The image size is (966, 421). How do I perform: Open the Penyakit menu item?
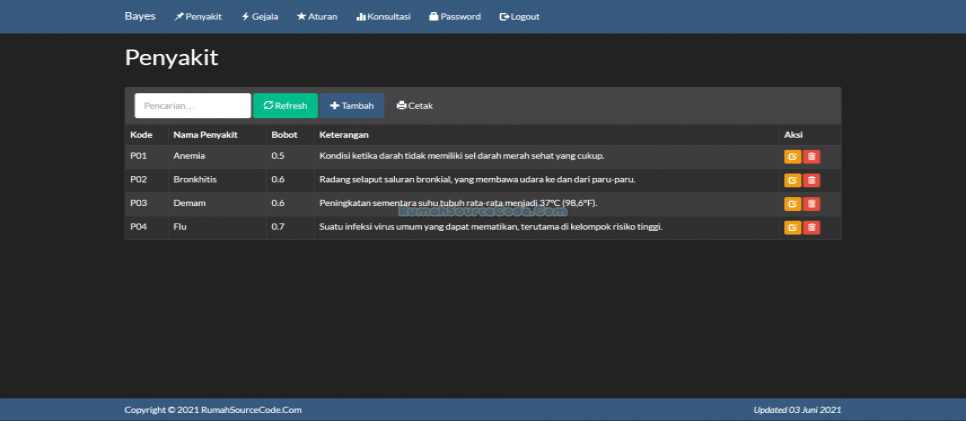[x=198, y=17]
